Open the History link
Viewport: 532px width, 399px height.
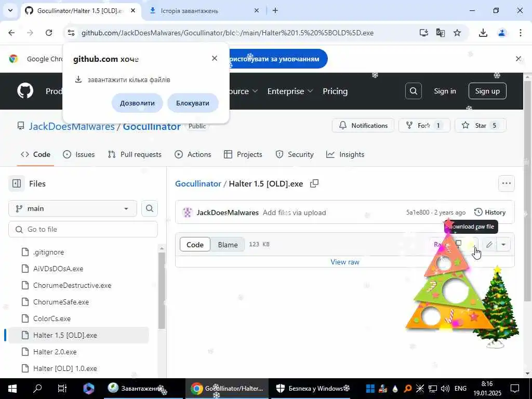[x=490, y=212]
